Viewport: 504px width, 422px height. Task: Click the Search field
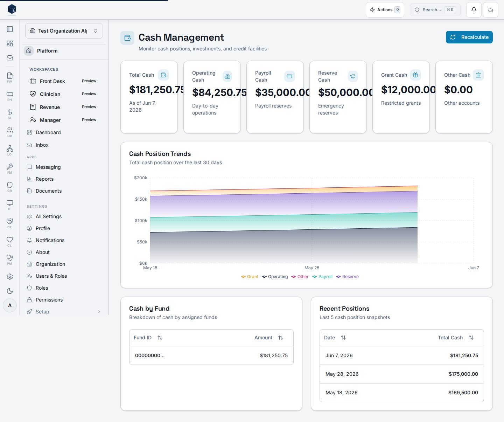click(x=435, y=10)
